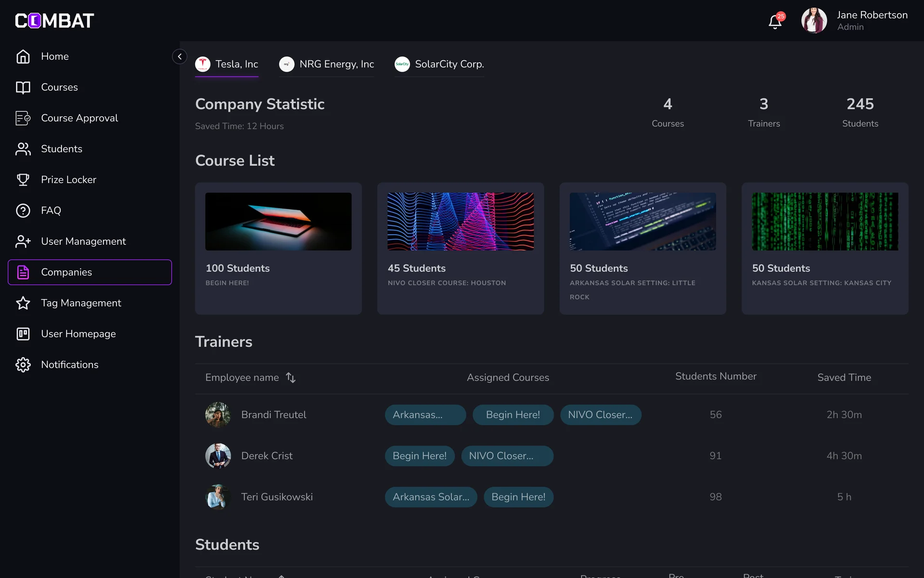This screenshot has width=924, height=578.
Task: Click the 45 Students card title
Action: click(x=417, y=268)
